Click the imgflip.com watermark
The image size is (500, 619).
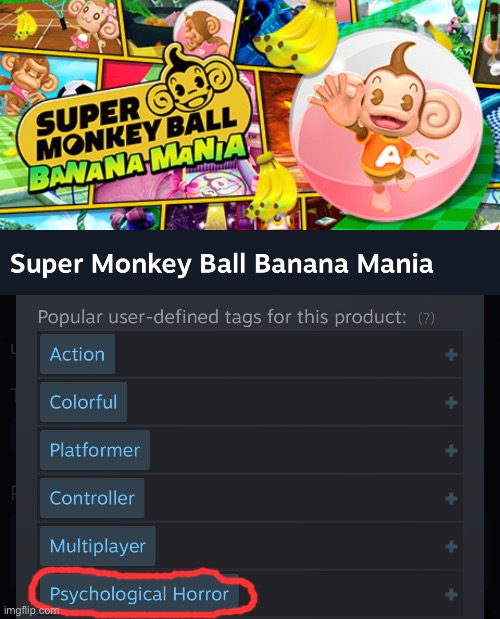click(31, 610)
